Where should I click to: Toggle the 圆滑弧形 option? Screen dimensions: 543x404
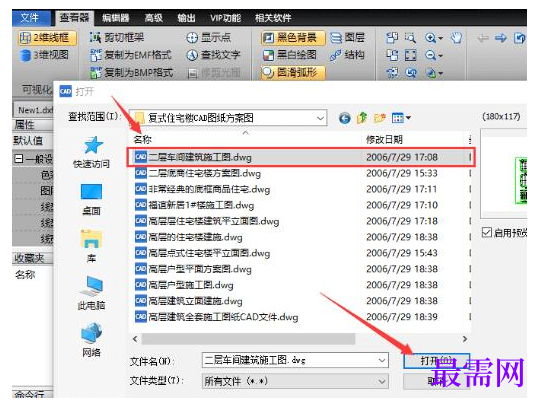click(293, 73)
